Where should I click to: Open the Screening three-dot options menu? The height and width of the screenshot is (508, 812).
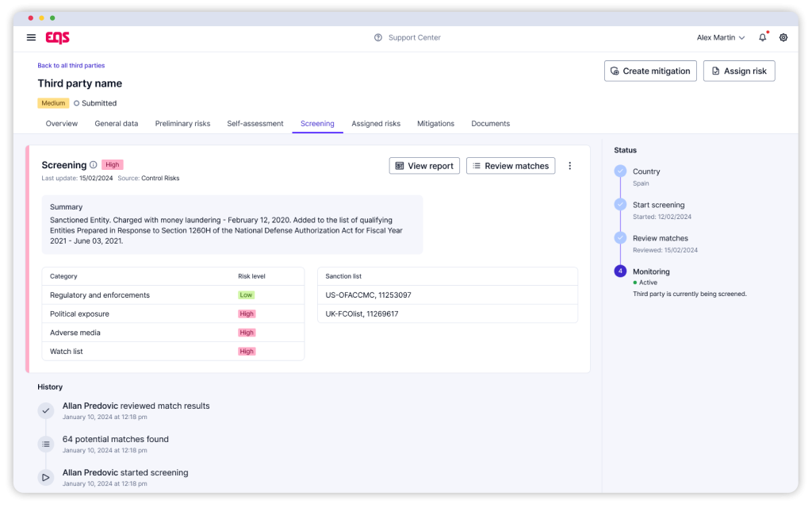point(569,166)
